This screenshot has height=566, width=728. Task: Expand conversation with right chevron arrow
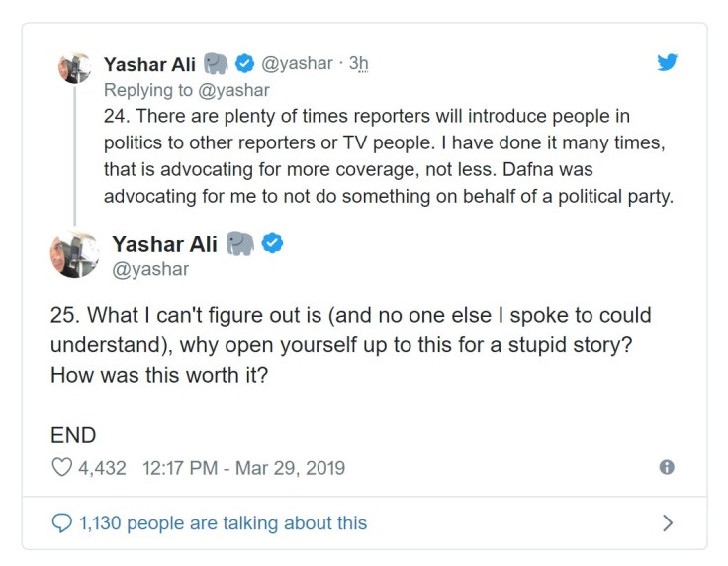(x=668, y=522)
